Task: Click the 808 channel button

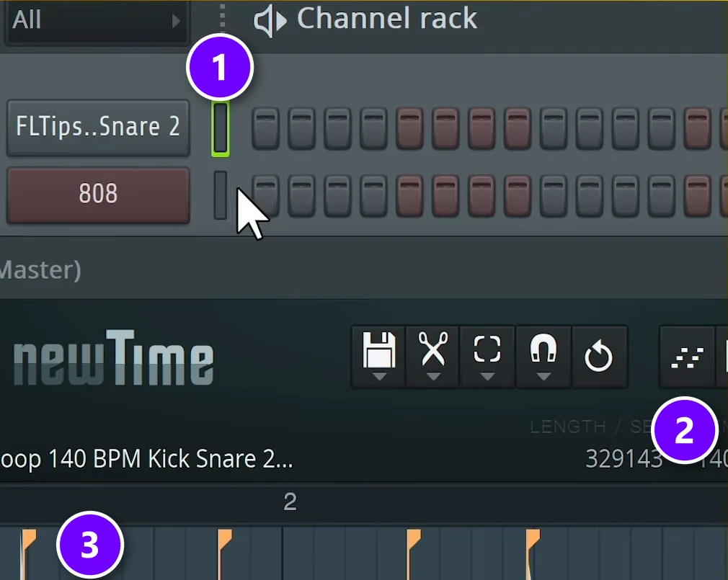Action: pos(98,195)
